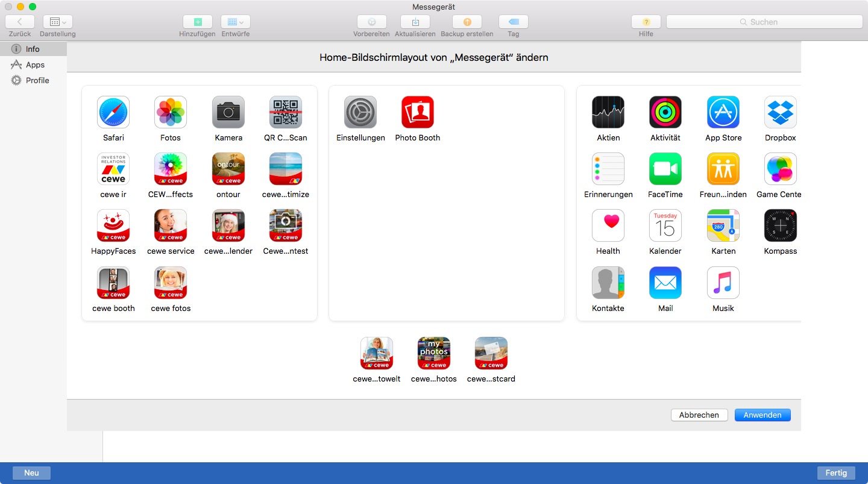The width and height of the screenshot is (868, 484).
Task: Select the QR Code Scan app icon
Action: tap(285, 112)
